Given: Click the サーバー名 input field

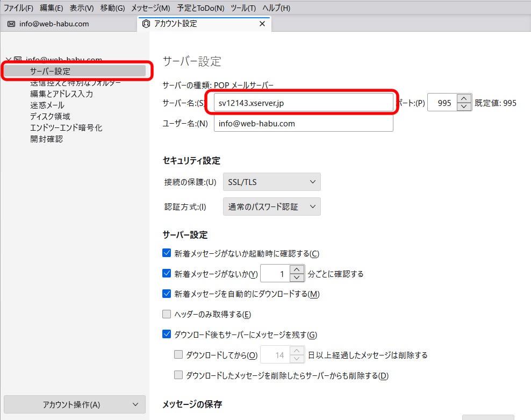Looking at the screenshot, I should [x=303, y=103].
